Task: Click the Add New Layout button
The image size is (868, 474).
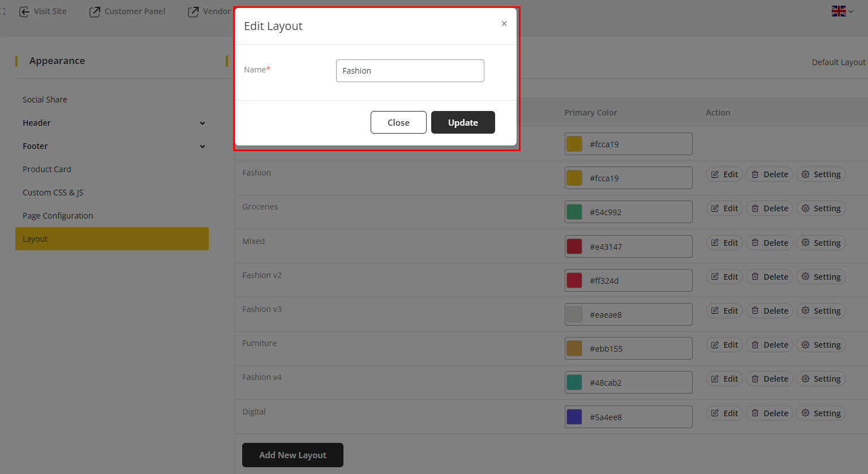Action: click(x=293, y=455)
